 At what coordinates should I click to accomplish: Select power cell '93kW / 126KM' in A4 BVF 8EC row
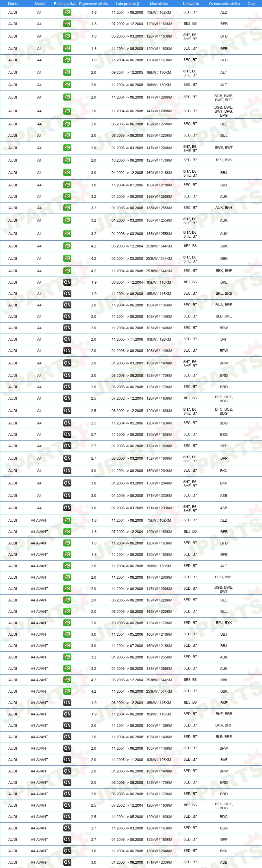pos(159,339)
